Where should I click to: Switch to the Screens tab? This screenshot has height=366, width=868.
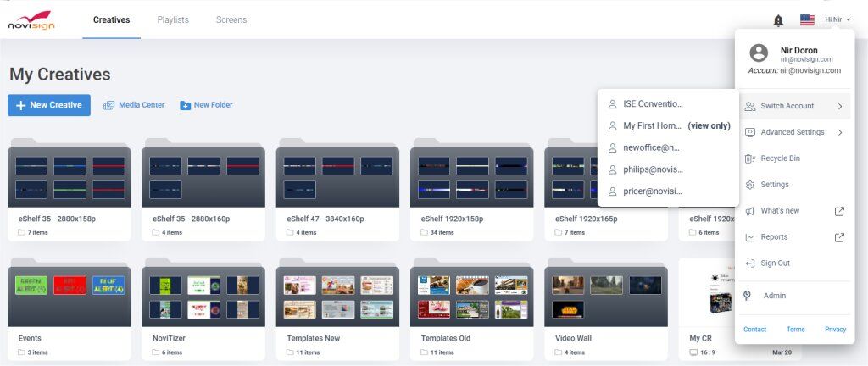coord(231,19)
